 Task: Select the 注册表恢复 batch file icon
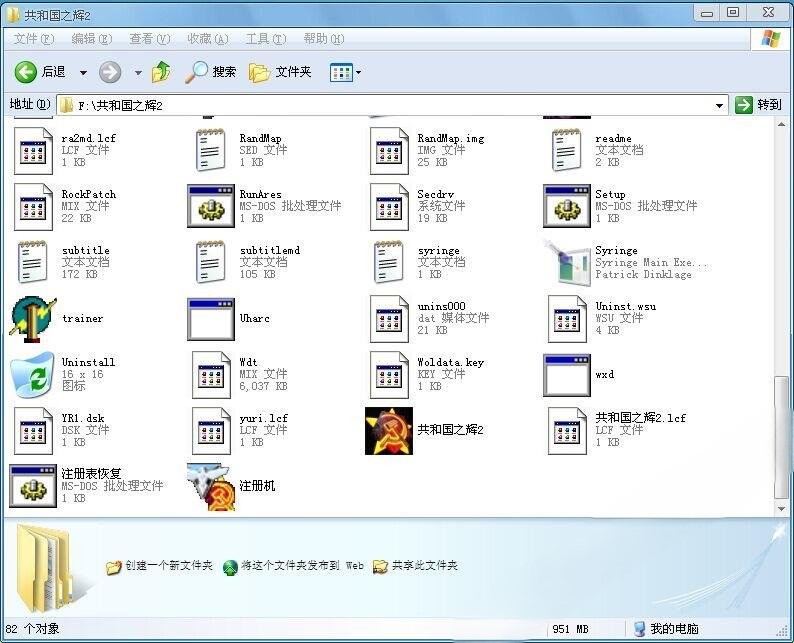[x=32, y=486]
